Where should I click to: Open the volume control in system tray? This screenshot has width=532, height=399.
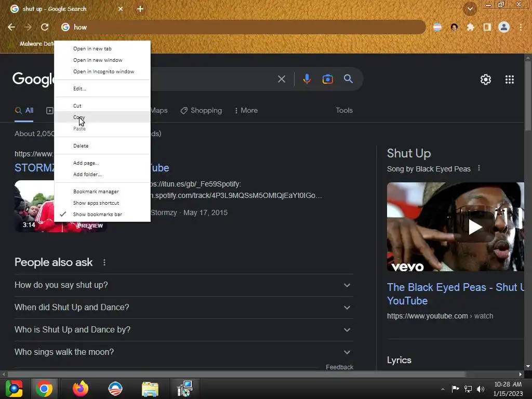[x=481, y=389]
